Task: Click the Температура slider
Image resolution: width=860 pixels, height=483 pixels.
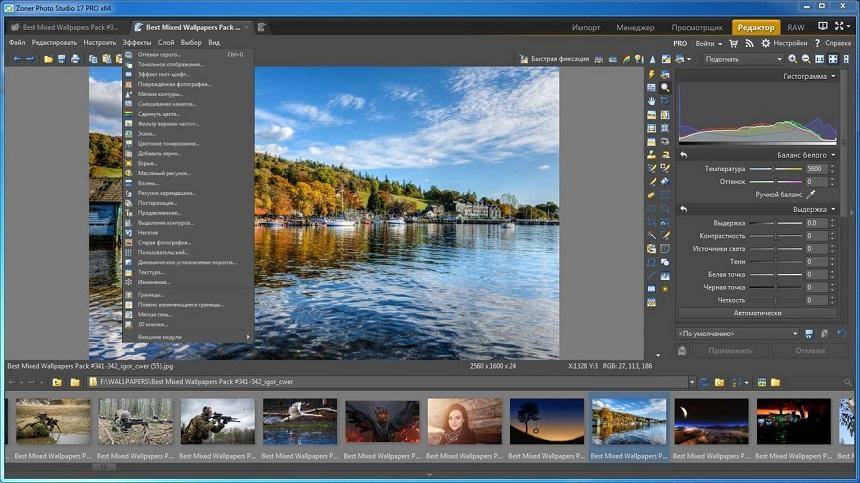Action: [775, 169]
